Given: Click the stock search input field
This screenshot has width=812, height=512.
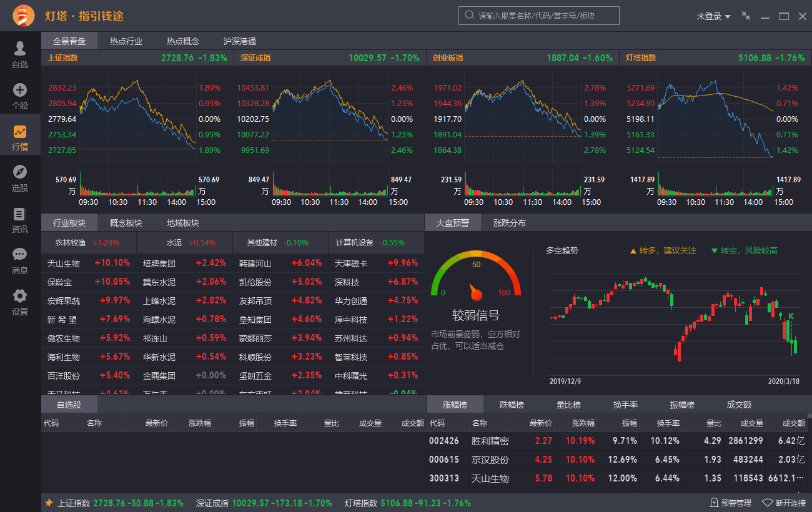Looking at the screenshot, I should (539, 16).
